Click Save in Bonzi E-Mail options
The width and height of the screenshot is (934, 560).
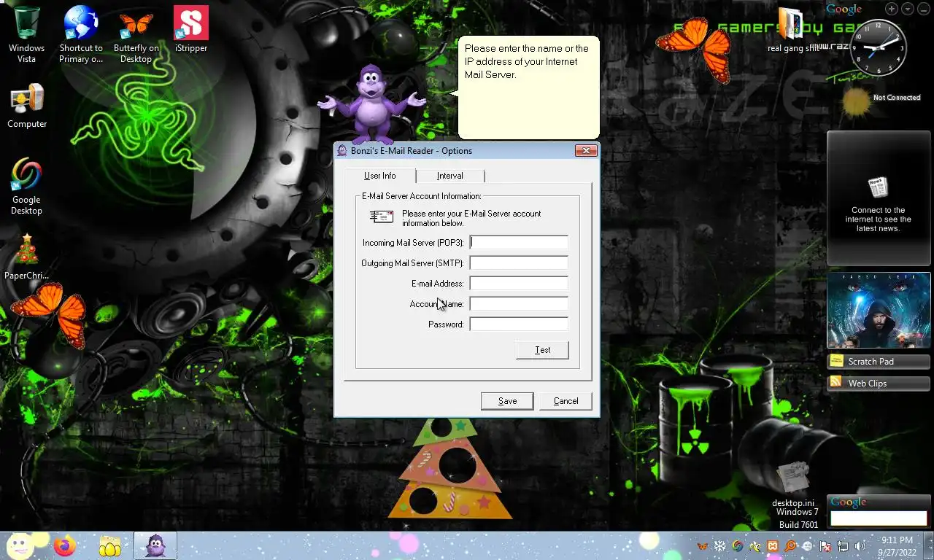point(507,401)
